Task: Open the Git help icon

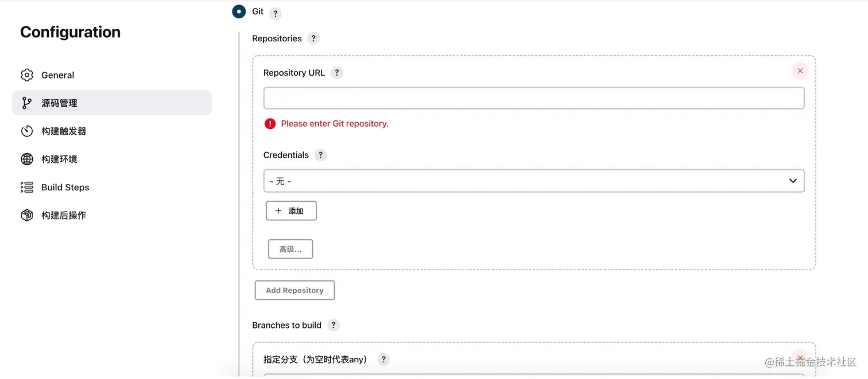Action: pos(275,13)
